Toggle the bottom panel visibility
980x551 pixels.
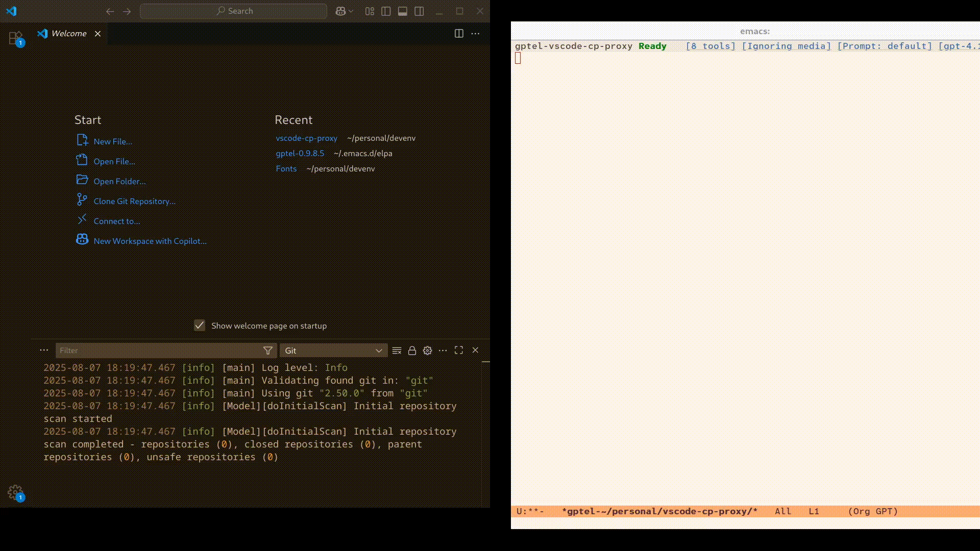pos(403,11)
